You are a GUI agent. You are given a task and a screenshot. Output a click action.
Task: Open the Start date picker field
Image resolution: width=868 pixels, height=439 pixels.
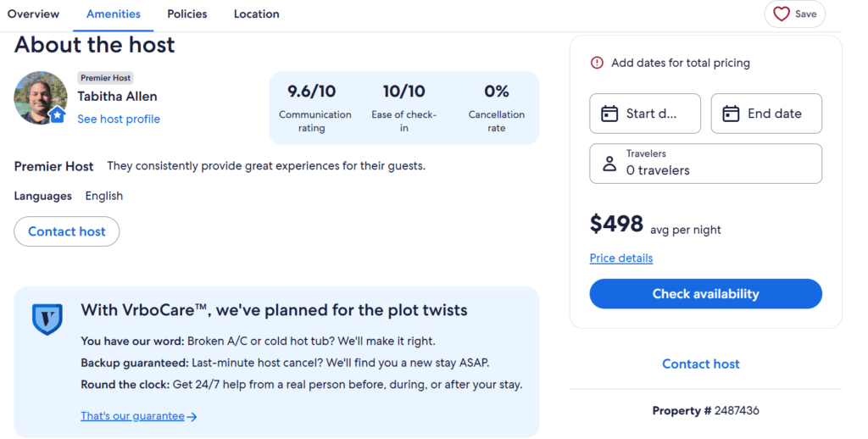tap(645, 114)
